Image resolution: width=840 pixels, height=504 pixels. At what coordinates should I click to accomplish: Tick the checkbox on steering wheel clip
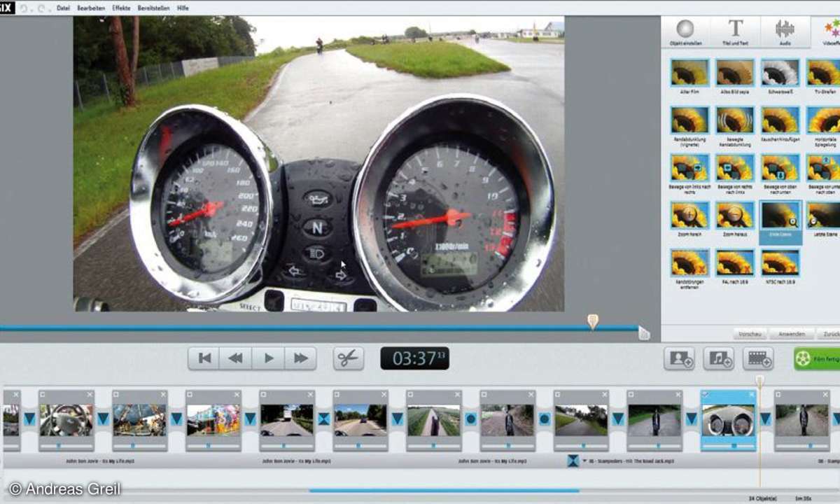(x=43, y=395)
